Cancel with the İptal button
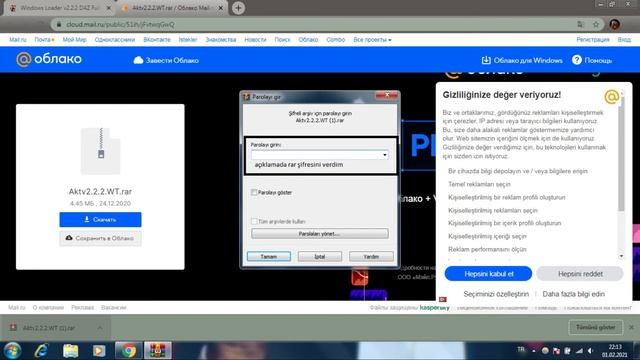Screen dimensions: 640x360 click(x=320, y=256)
